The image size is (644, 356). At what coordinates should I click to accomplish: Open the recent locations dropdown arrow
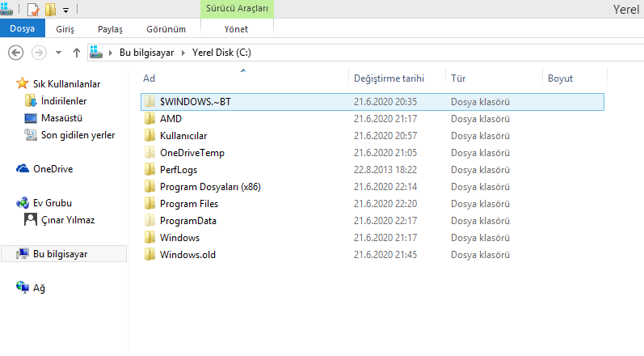pos(58,53)
